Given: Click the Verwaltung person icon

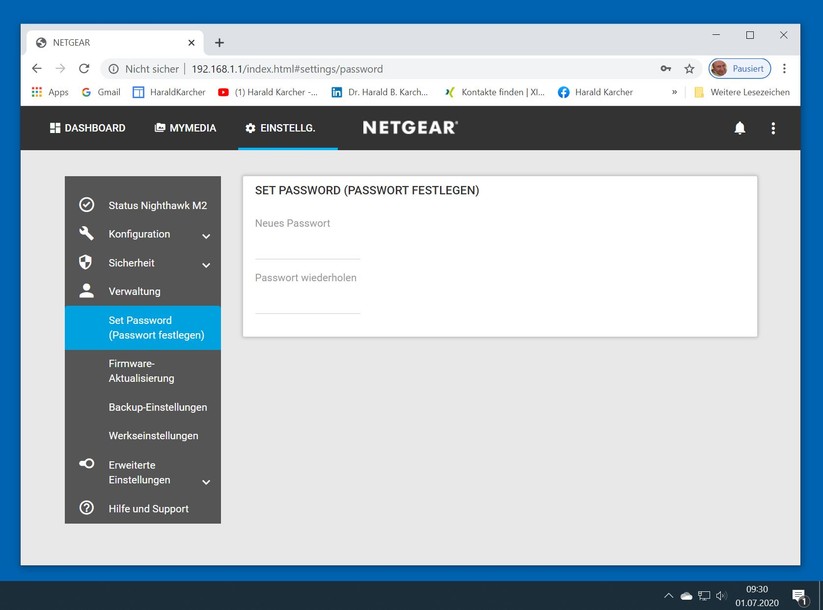Looking at the screenshot, I should (x=86, y=291).
